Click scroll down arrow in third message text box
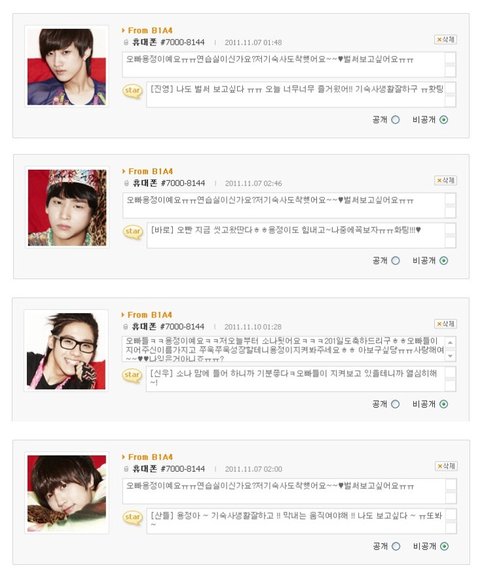Viewport: 480px width, 576px height. point(450,356)
